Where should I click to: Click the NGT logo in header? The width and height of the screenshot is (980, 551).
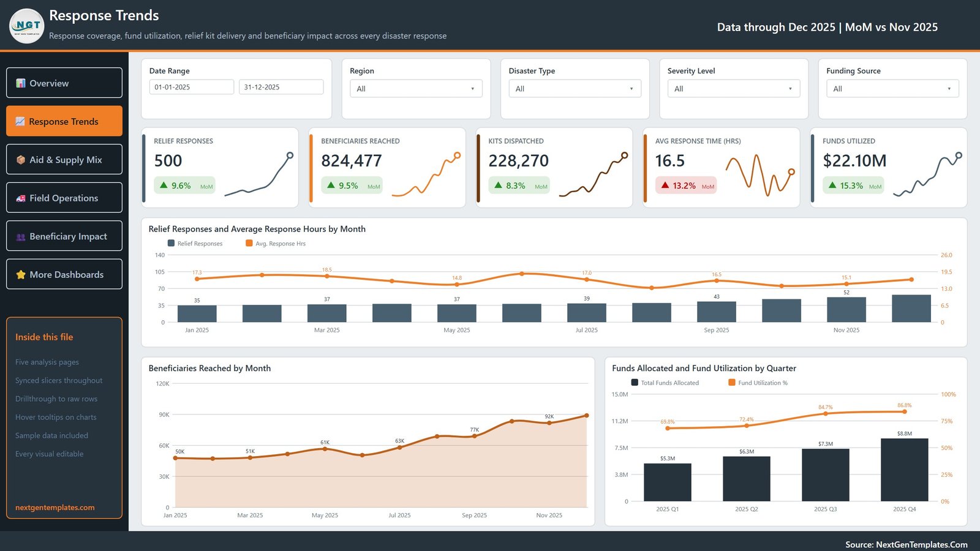[x=27, y=26]
